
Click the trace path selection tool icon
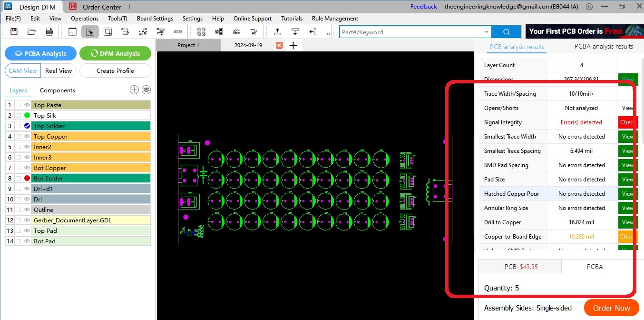[x=125, y=32]
